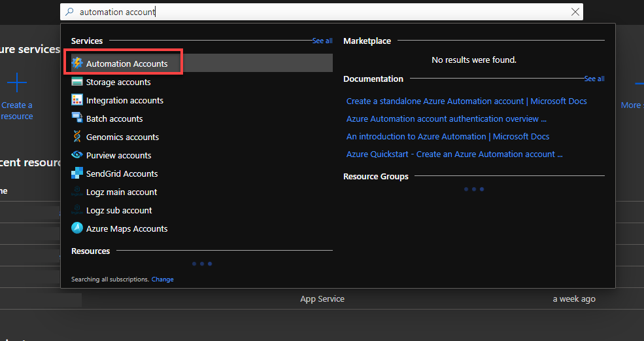This screenshot has height=341, width=644.
Task: Click the Marketplace section heading
Action: (x=367, y=41)
